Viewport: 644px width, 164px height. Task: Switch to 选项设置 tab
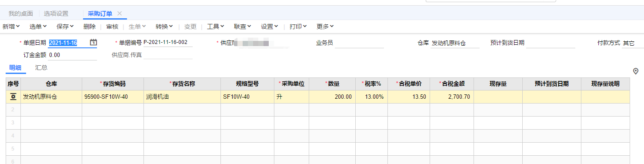56,13
